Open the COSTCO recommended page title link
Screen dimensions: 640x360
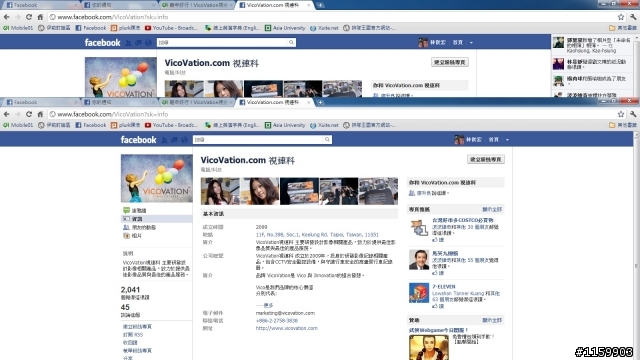click(462, 220)
